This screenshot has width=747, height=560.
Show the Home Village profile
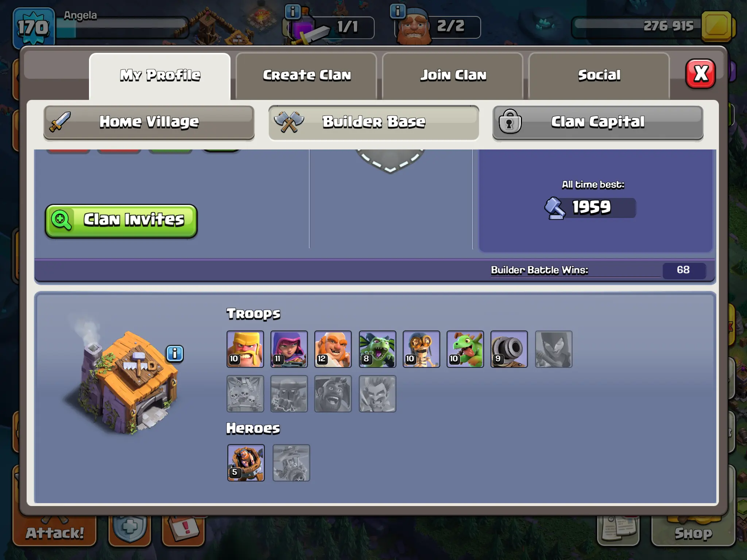pos(149,122)
